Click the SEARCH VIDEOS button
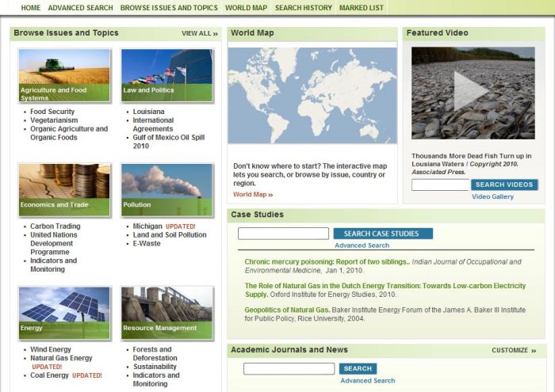 tap(504, 185)
